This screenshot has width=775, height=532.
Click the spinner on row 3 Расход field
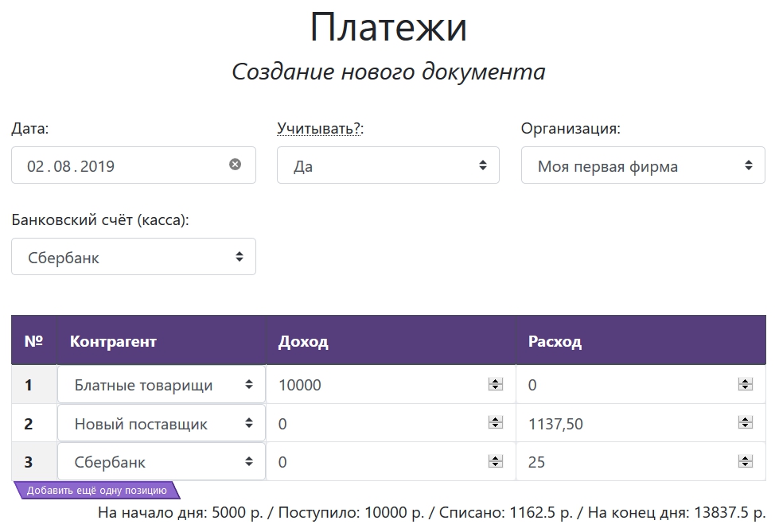point(746,462)
